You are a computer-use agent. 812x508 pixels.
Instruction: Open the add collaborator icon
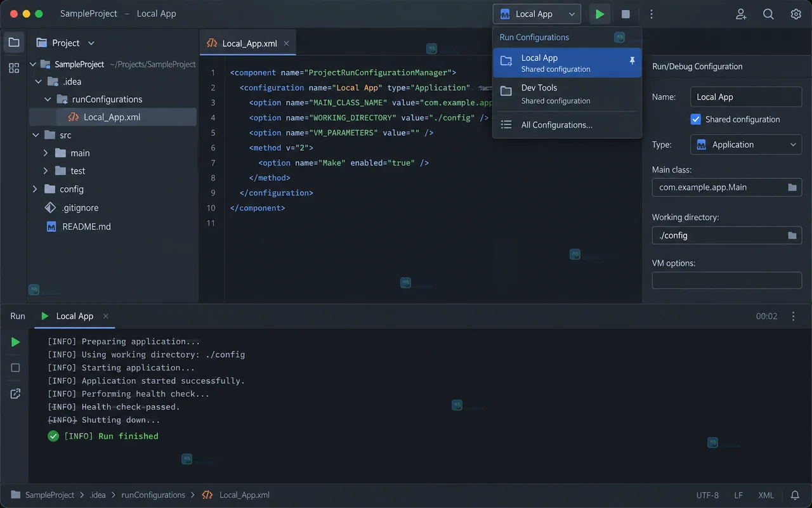741,14
